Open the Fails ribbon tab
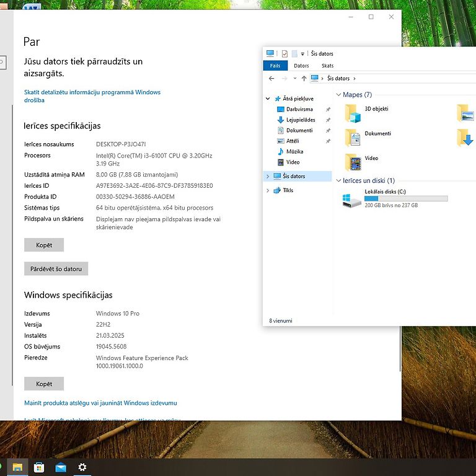The height and width of the screenshot is (476, 476). click(x=275, y=66)
